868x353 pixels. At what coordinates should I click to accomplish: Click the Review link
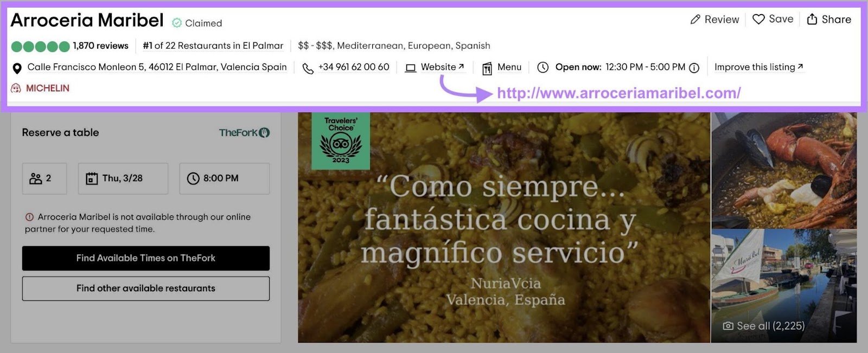click(714, 20)
